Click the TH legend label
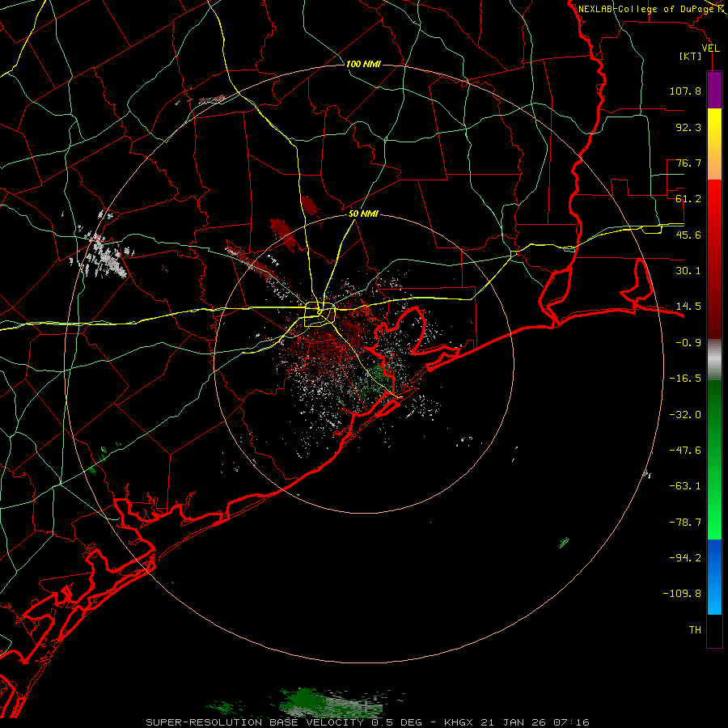Image resolution: width=728 pixels, height=728 pixels. click(x=695, y=630)
